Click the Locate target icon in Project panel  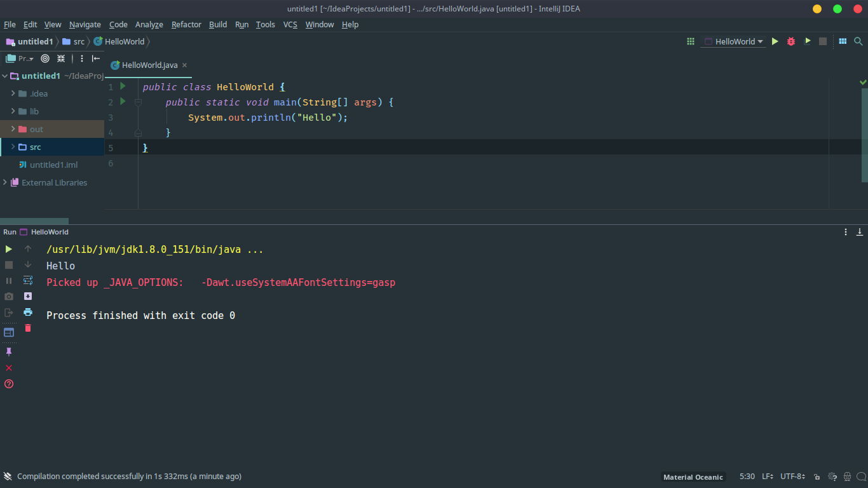click(x=45, y=58)
